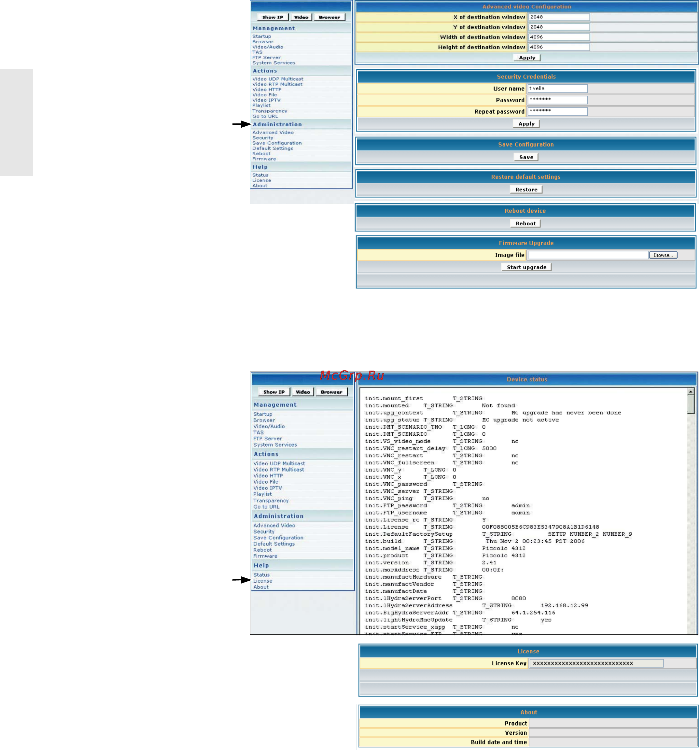Viewport: 700px width, 750px height.
Task: Open About link in top sidebar
Action: tap(260, 186)
